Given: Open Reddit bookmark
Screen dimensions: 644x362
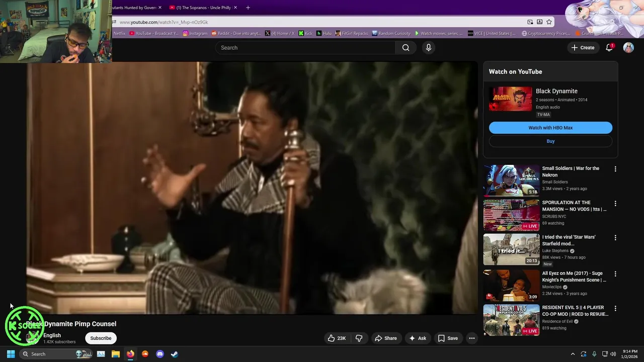Looking at the screenshot, I should pyautogui.click(x=236, y=33).
